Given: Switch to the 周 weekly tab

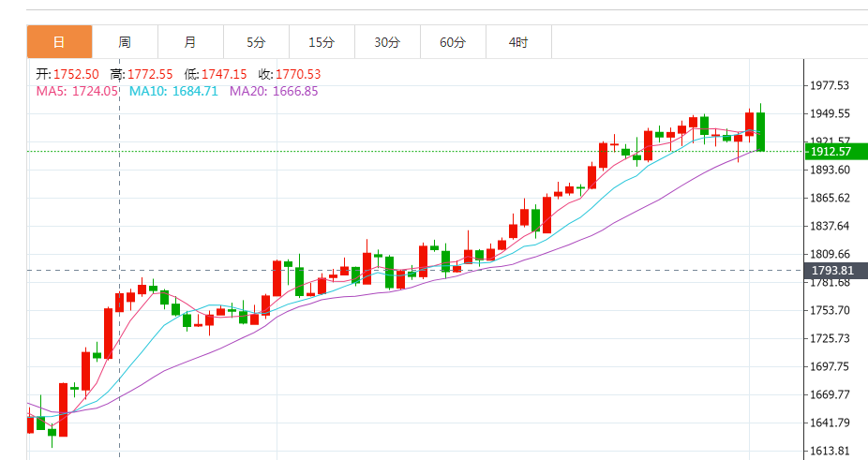Looking at the screenshot, I should pyautogui.click(x=125, y=42).
